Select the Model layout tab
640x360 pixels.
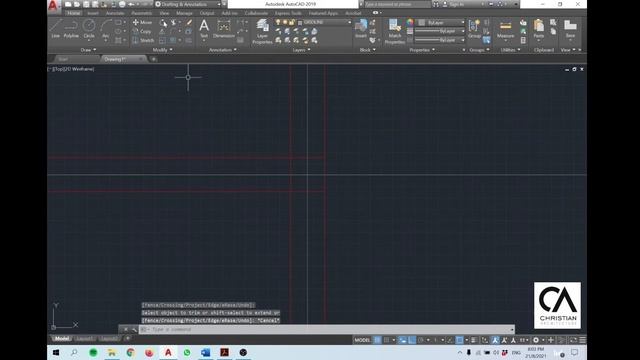(62, 339)
